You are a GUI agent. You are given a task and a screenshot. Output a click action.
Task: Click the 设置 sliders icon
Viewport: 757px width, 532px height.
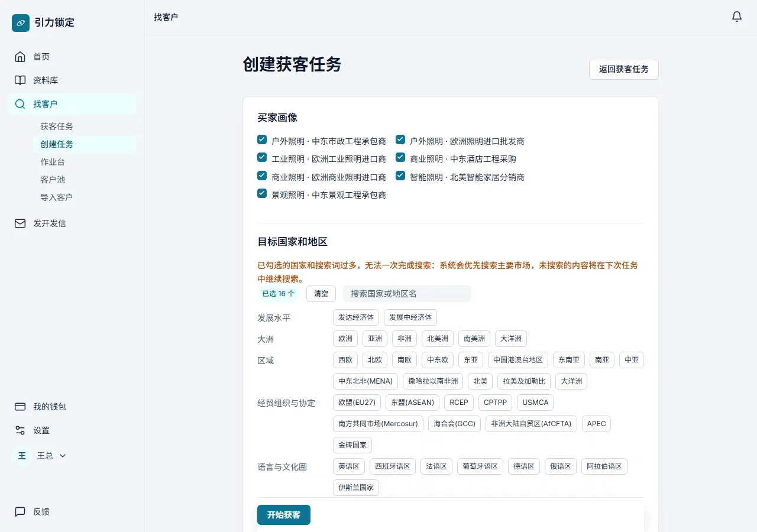pos(20,430)
